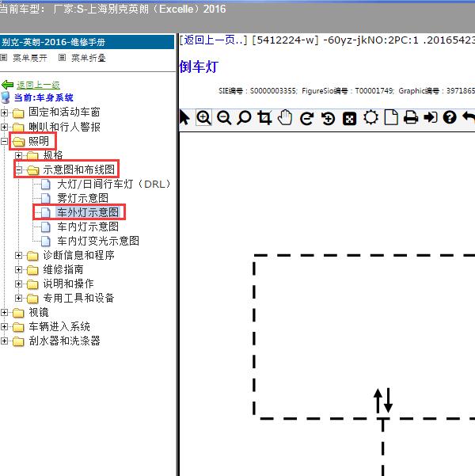
Task: Open help with the question mark icon
Action: tap(450, 117)
